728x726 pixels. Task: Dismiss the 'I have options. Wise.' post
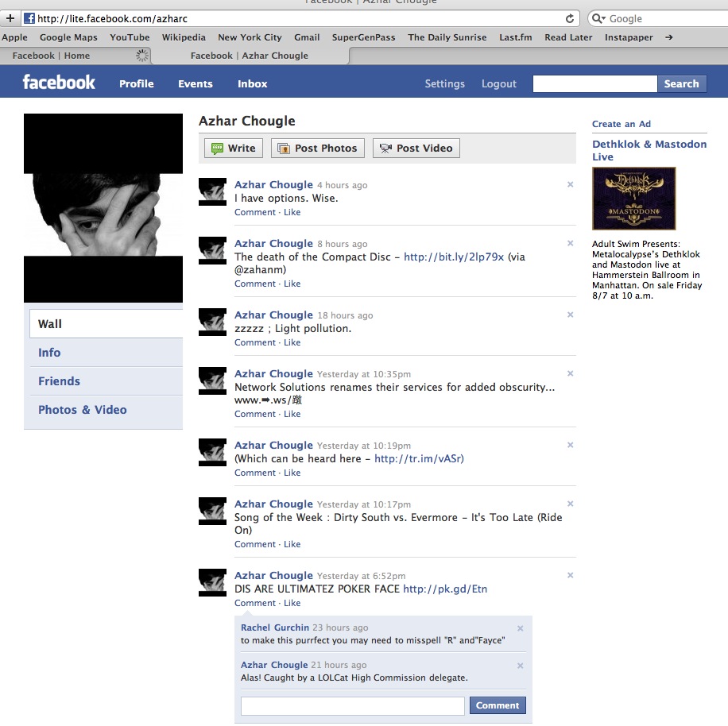coord(570,184)
